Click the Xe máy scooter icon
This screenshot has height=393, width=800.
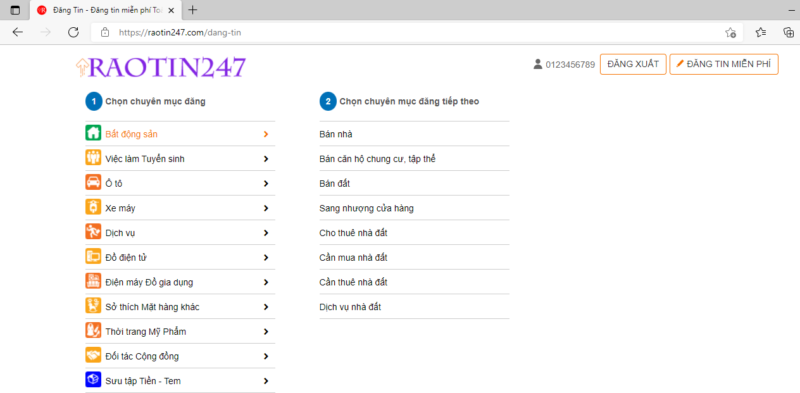pos(93,207)
